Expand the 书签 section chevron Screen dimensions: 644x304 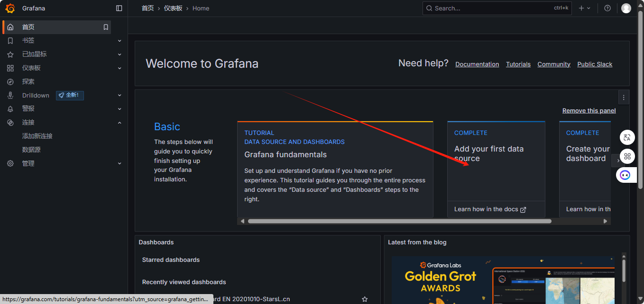[120, 41]
